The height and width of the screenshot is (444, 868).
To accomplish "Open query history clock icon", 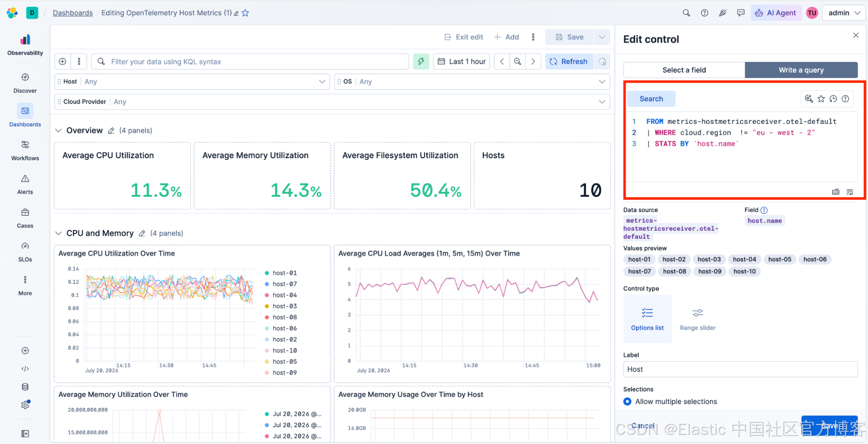I will click(833, 99).
